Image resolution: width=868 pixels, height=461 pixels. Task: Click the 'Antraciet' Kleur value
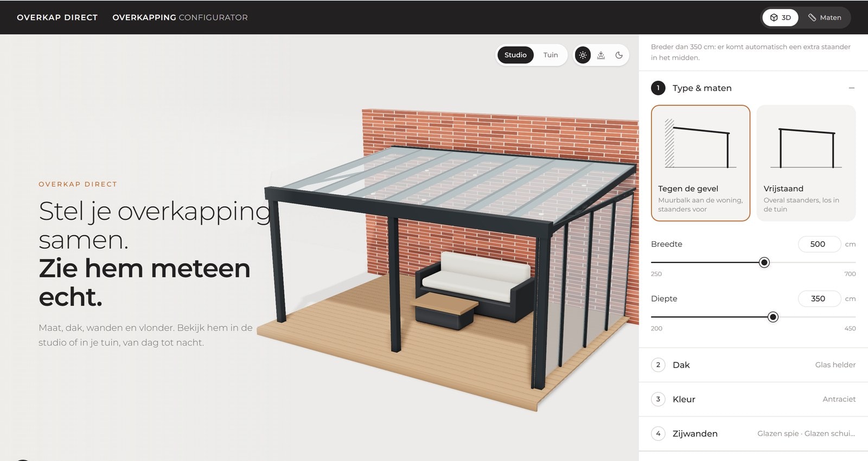(x=839, y=399)
